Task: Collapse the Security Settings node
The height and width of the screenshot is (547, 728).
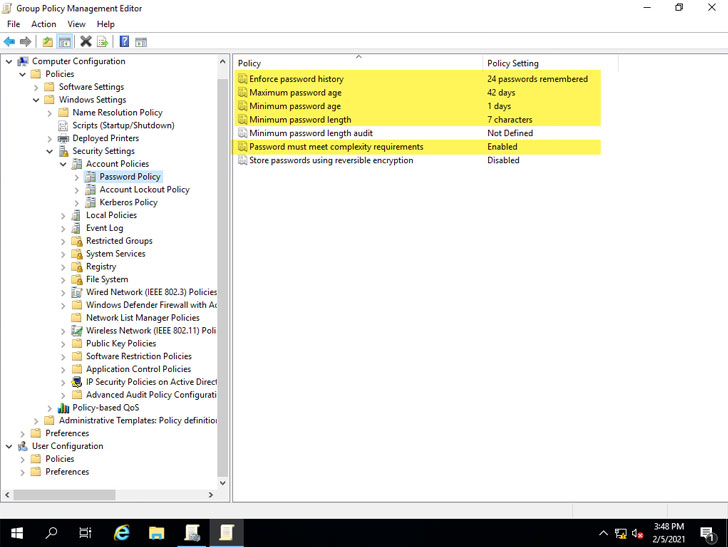Action: 50,151
